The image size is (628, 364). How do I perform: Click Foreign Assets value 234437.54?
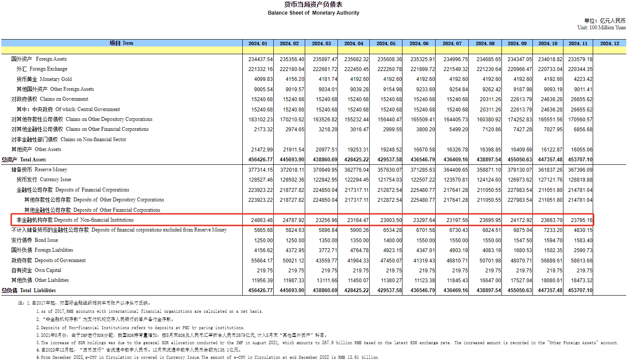point(260,59)
